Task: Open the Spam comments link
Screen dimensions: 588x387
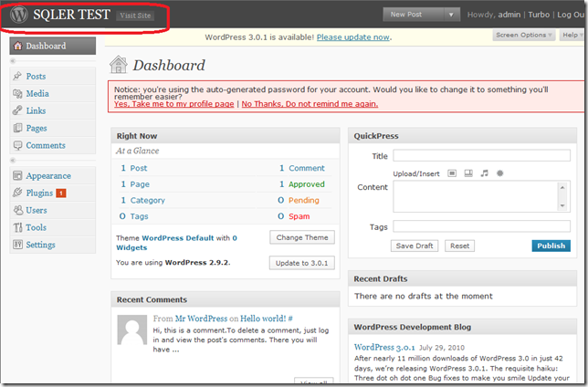Action: tap(299, 216)
